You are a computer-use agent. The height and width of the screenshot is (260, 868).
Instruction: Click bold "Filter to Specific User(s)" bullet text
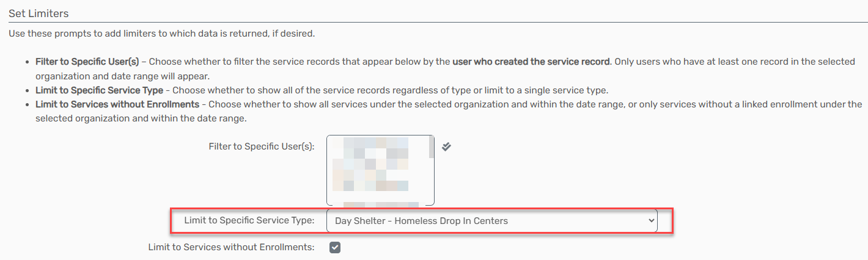(87, 62)
